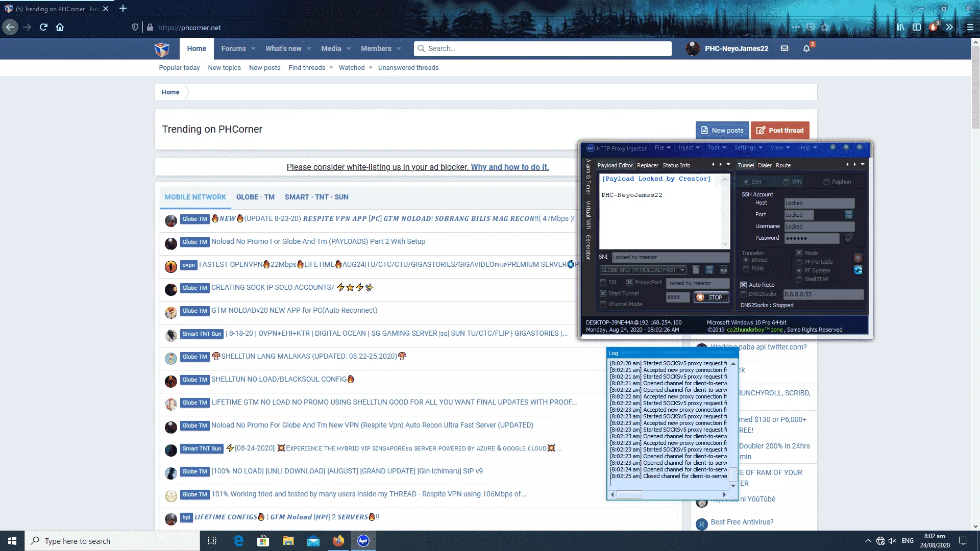The width and height of the screenshot is (980, 551).
Task: Toggle the sTunnel Mode checkbox
Action: point(603,305)
